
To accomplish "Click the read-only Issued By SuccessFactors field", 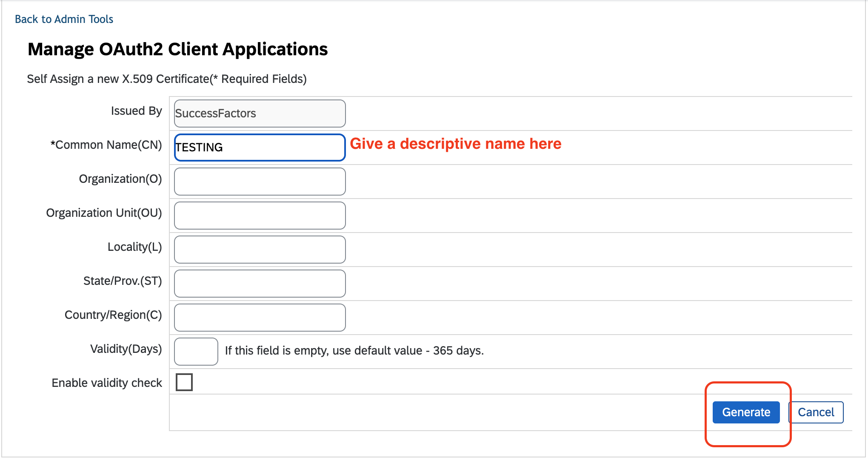I will point(260,114).
